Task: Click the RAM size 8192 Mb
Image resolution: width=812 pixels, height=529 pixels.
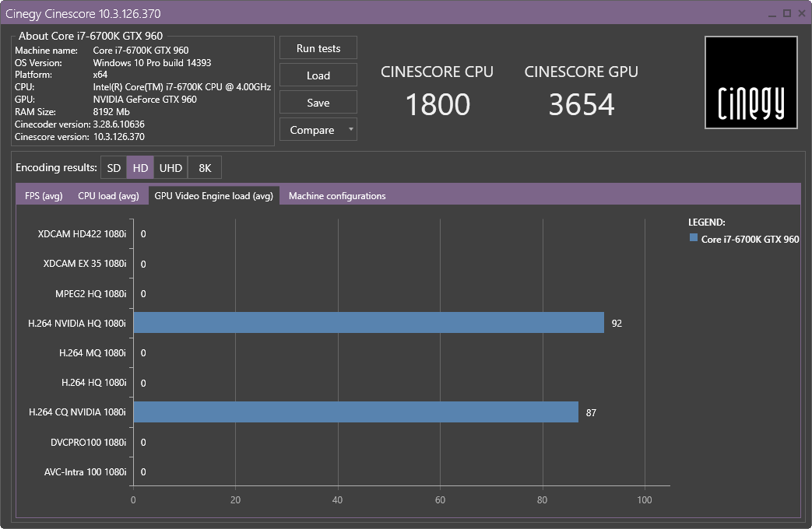Action: point(111,112)
